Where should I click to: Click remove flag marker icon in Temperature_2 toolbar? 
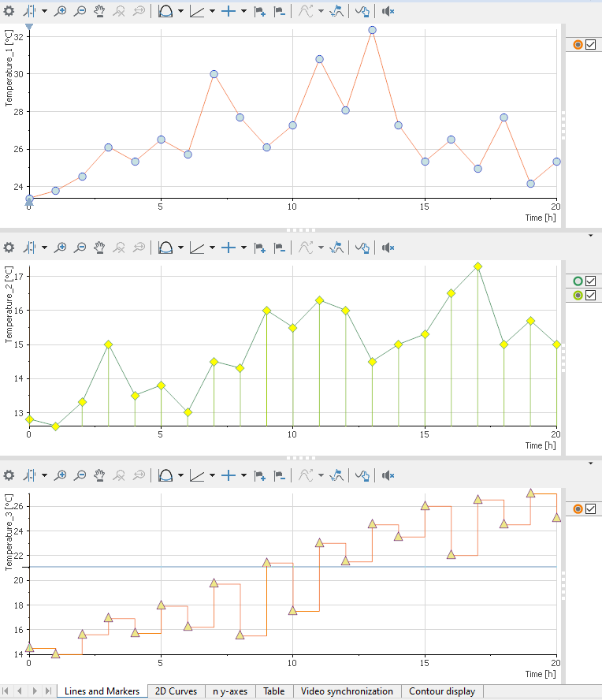coord(279,248)
